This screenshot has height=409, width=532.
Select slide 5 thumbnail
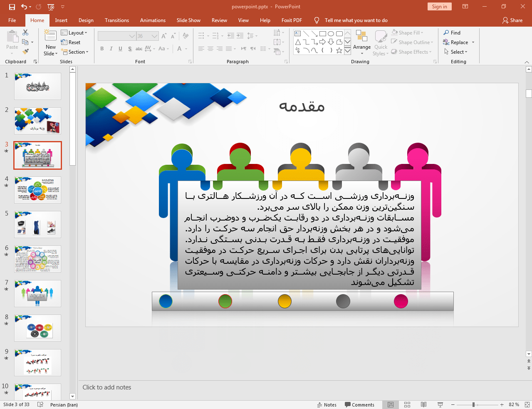(38, 224)
